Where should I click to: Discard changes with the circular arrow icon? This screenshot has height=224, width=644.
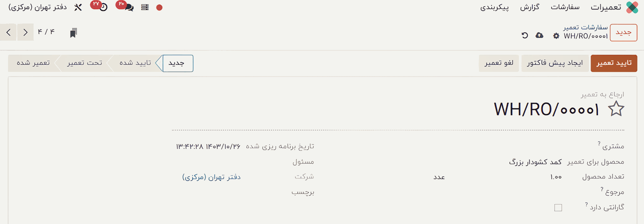point(524,35)
